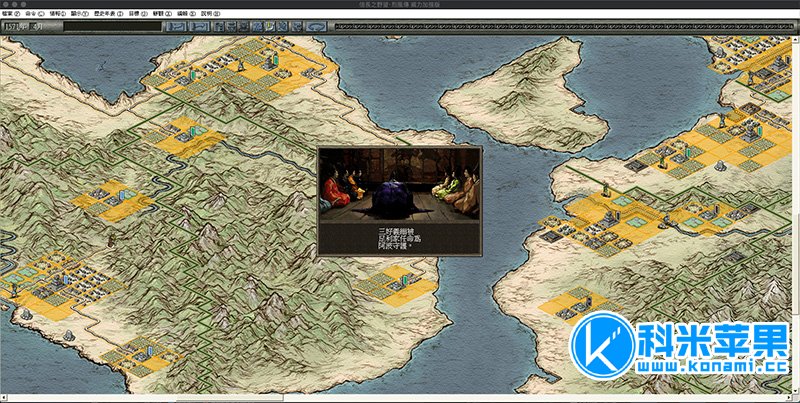Select the isolated castle in the western mountains

112,199
